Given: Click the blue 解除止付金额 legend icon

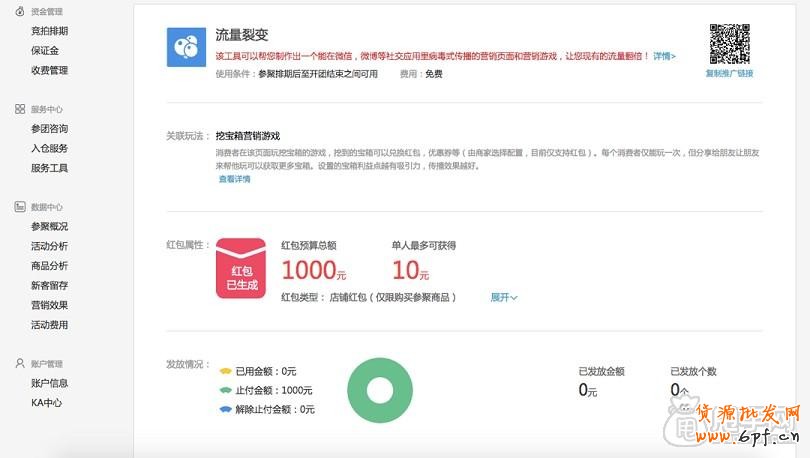Looking at the screenshot, I should 225,409.
